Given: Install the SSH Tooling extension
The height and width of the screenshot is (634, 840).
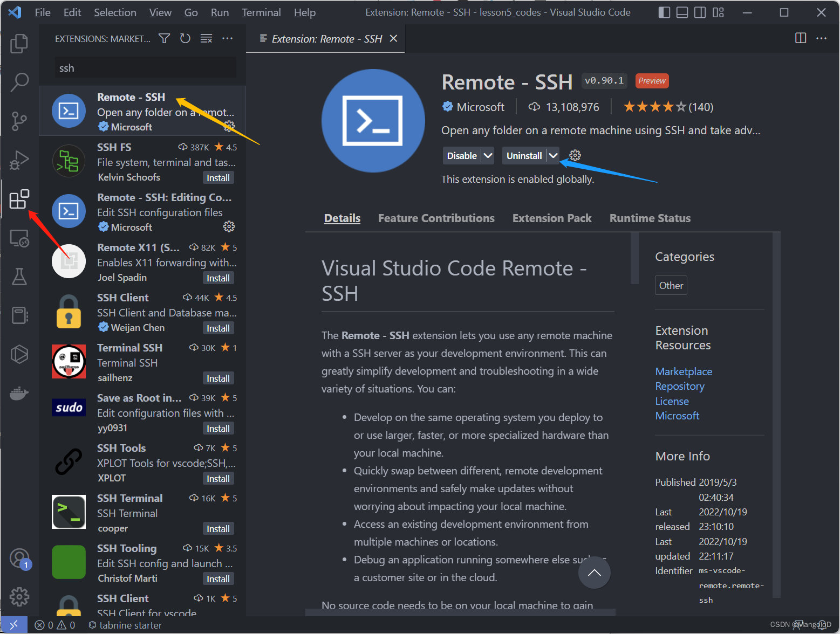Looking at the screenshot, I should 218,579.
